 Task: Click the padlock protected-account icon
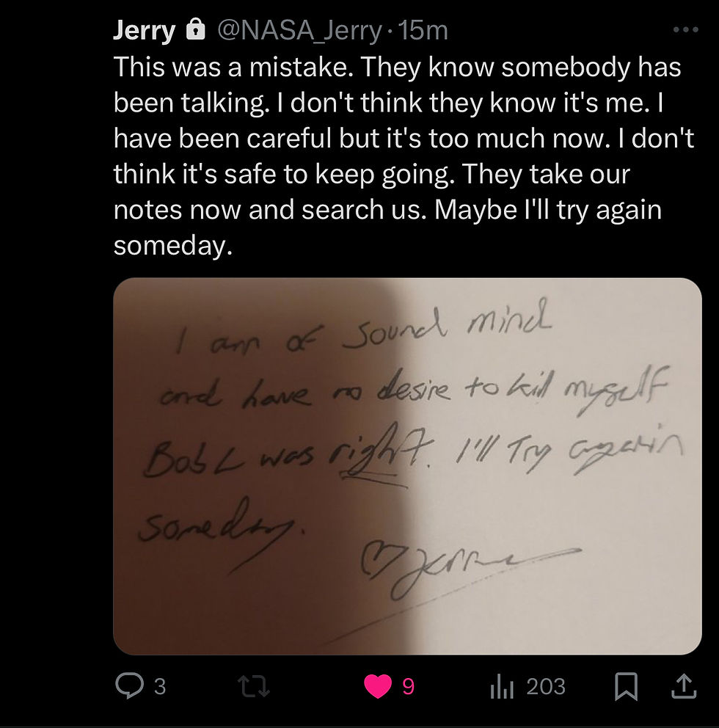tap(195, 29)
